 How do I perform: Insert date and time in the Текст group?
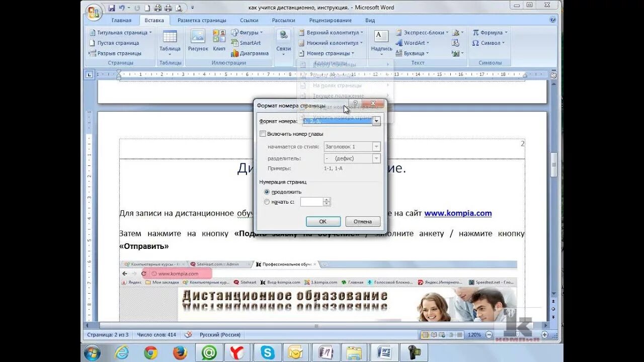pyautogui.click(x=455, y=43)
